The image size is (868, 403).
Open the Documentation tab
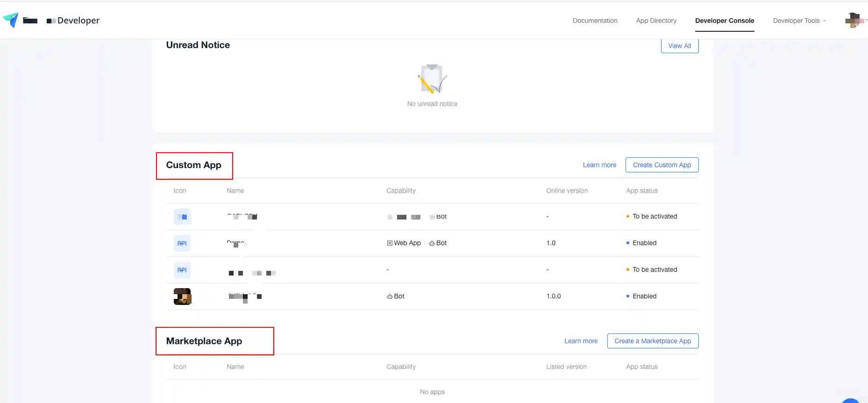595,21
